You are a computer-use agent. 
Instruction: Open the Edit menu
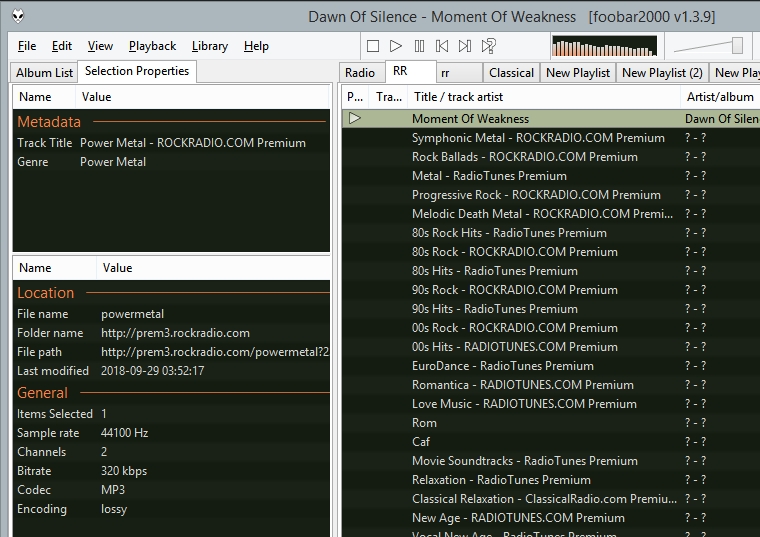pyautogui.click(x=62, y=46)
